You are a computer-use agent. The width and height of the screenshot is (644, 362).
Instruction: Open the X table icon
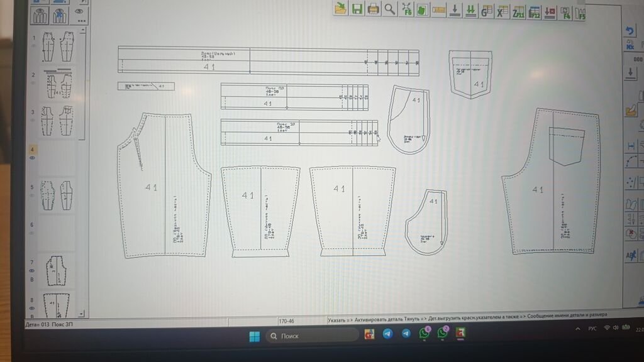click(x=502, y=11)
